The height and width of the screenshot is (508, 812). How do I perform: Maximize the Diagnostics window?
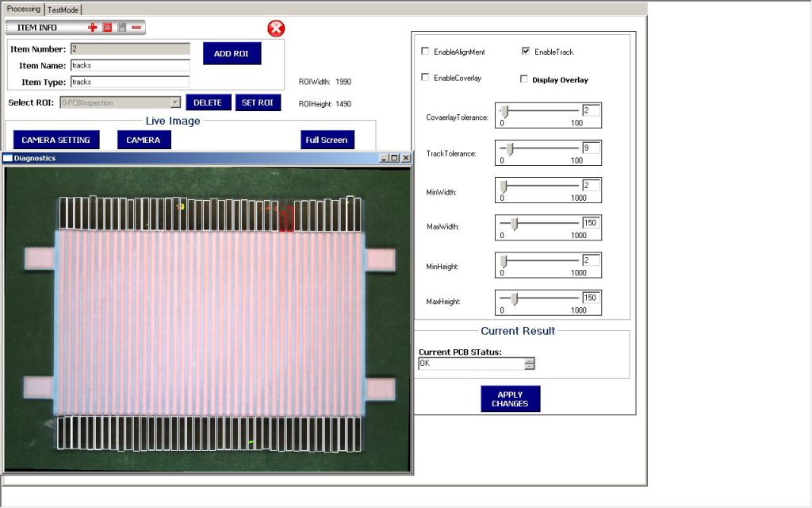(394, 158)
